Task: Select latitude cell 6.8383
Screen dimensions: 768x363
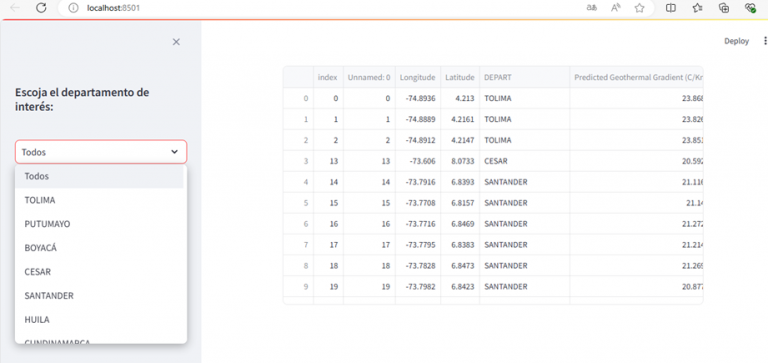Action: click(x=460, y=244)
